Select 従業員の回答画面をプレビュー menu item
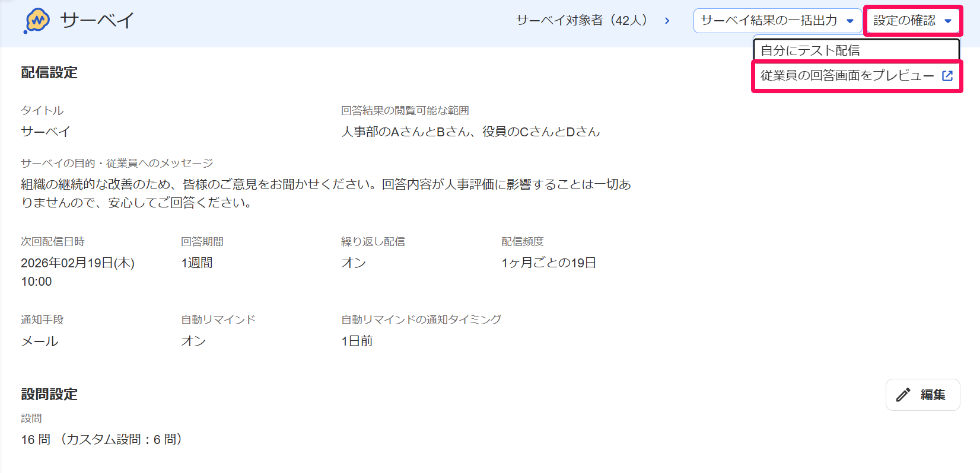Viewport: 980px width, 473px height. (857, 76)
